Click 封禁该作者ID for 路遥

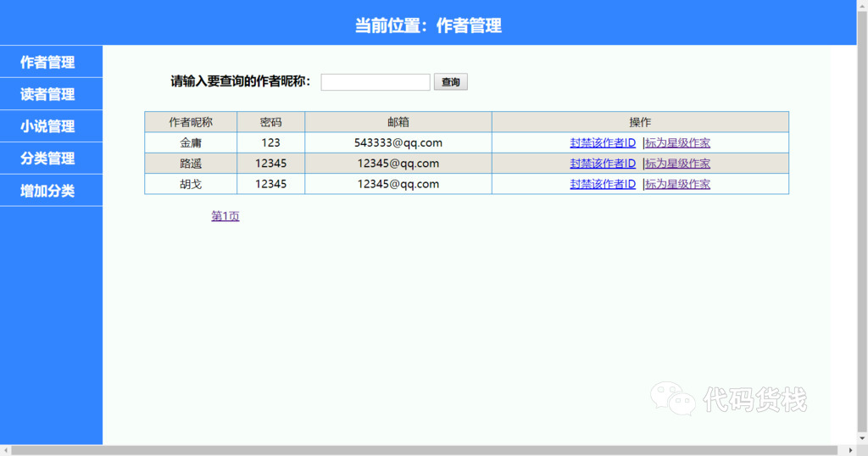pyautogui.click(x=603, y=164)
